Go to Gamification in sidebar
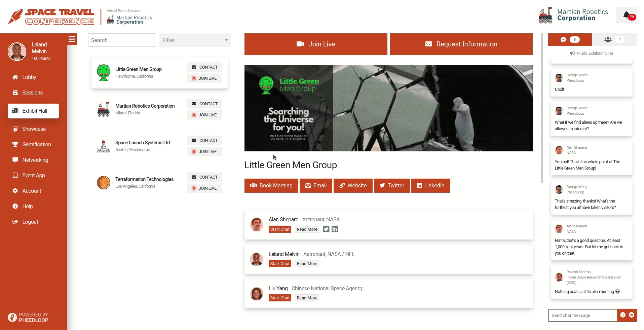 click(x=36, y=145)
